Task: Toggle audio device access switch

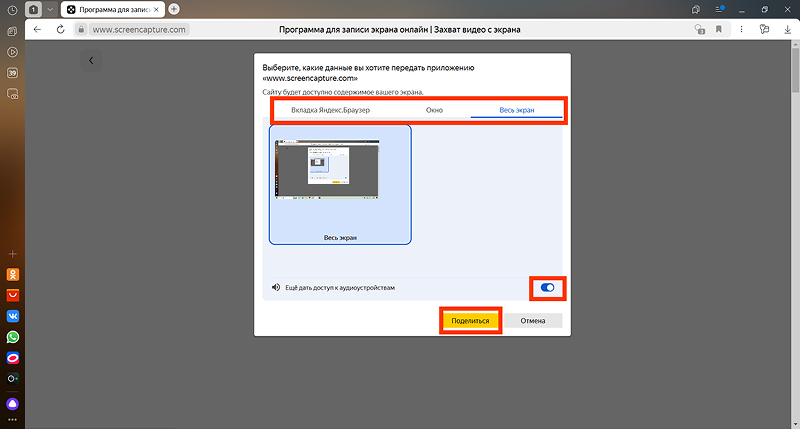Action: [x=547, y=288]
